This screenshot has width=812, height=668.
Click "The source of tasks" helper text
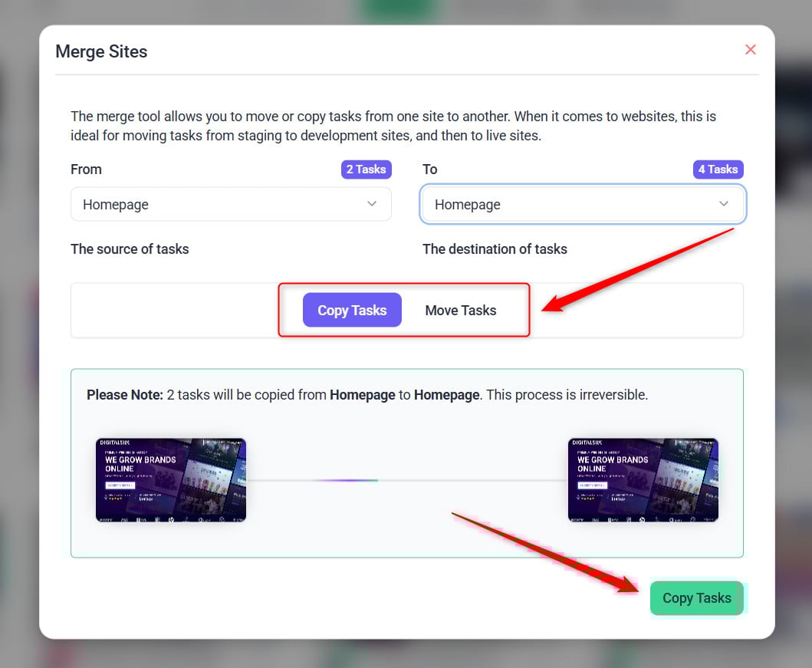coord(130,249)
